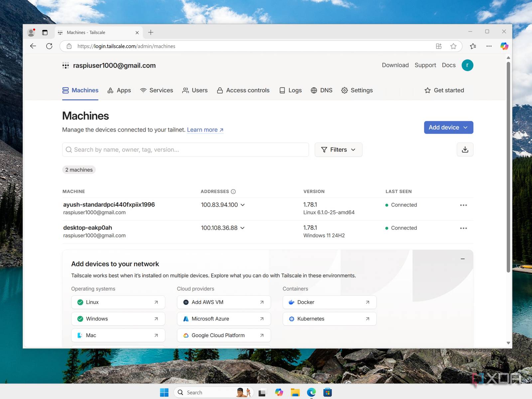
Task: Open Microsoft Store from the taskbar
Action: (328, 393)
